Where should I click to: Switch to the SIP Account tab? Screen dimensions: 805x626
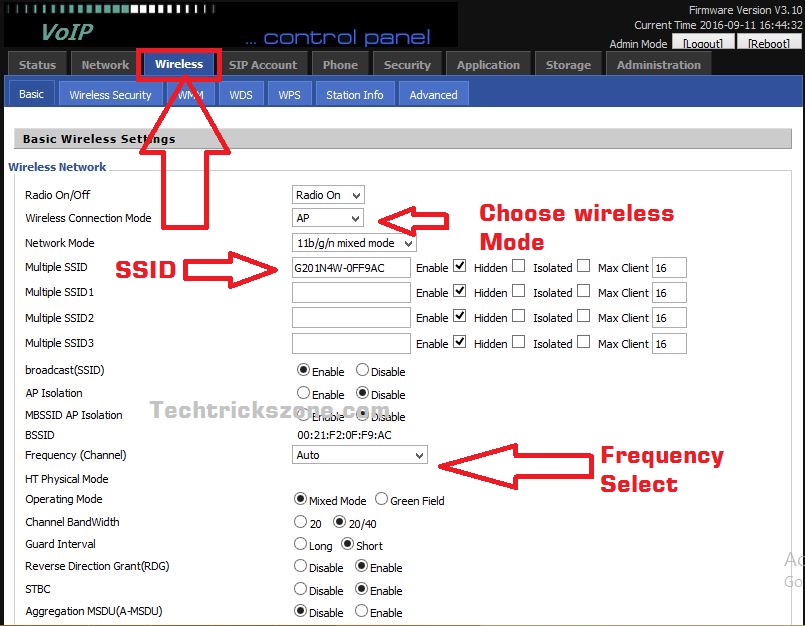point(262,65)
